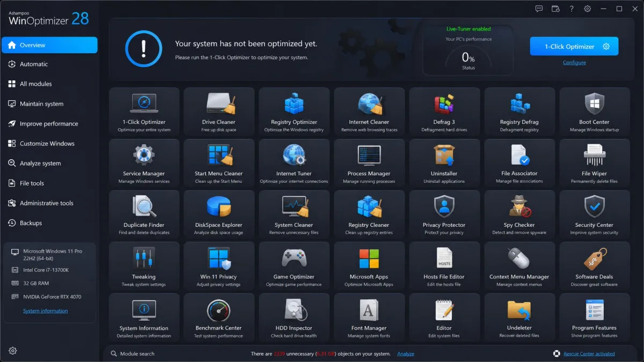Open the Drive Cleaner module

click(219, 112)
